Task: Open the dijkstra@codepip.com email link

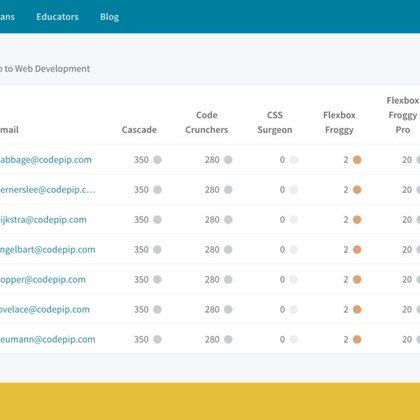Action: click(x=43, y=220)
